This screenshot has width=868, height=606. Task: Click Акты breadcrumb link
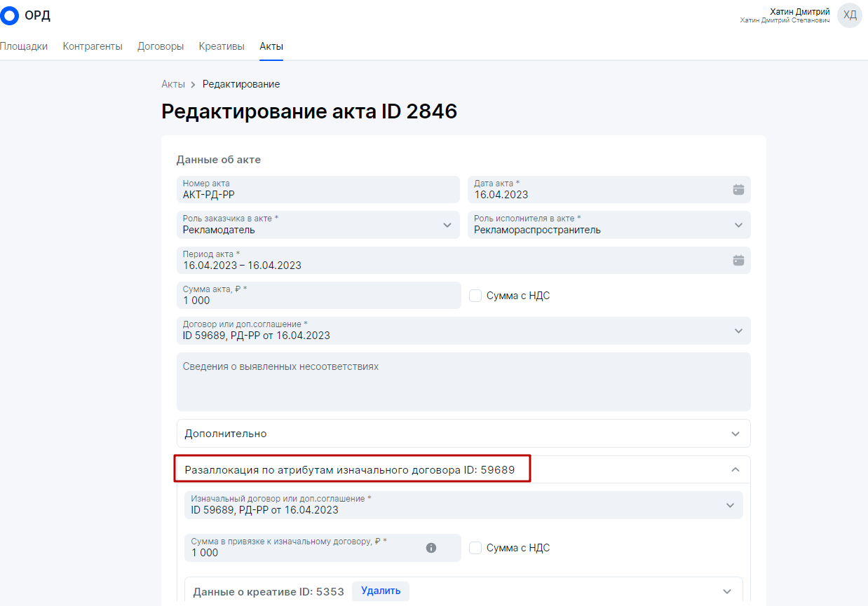[173, 84]
